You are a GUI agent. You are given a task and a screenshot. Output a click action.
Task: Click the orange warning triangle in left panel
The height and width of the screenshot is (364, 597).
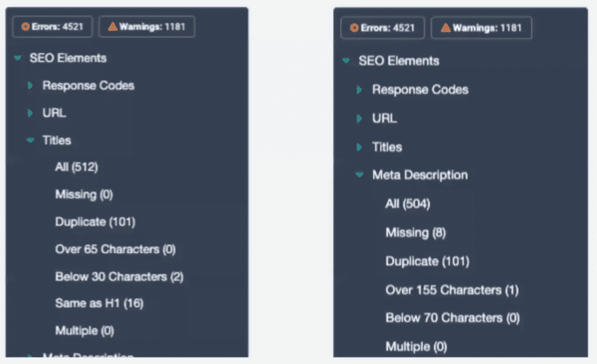113,27
